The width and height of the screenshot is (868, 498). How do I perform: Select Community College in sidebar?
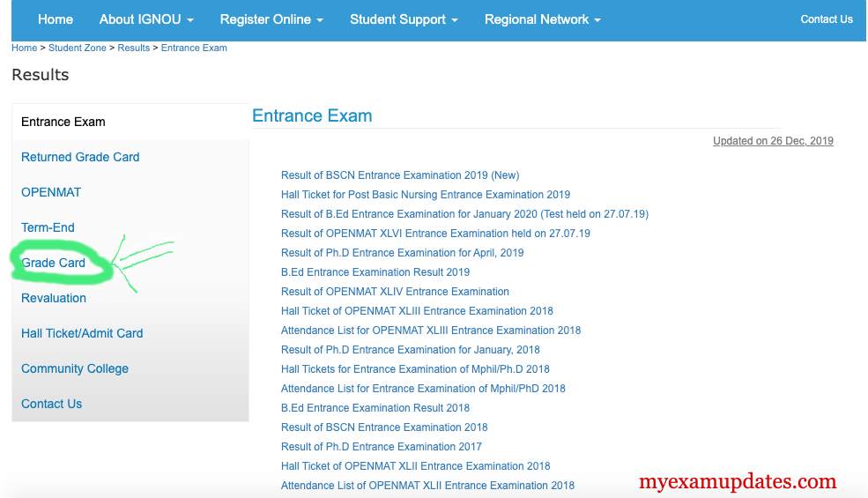[75, 368]
